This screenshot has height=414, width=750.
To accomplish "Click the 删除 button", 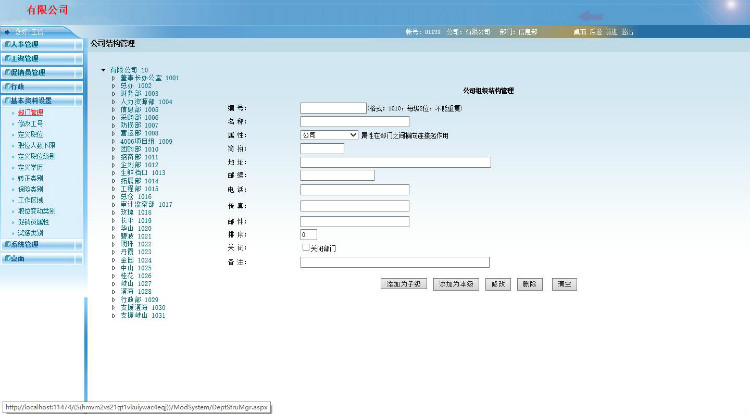I will [529, 284].
